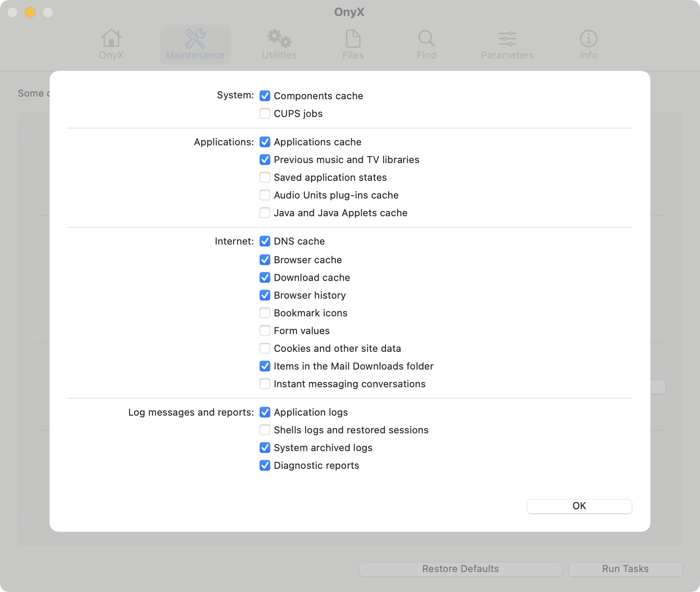The width and height of the screenshot is (700, 592).
Task: Uncheck Download cache checkbox
Action: click(265, 277)
